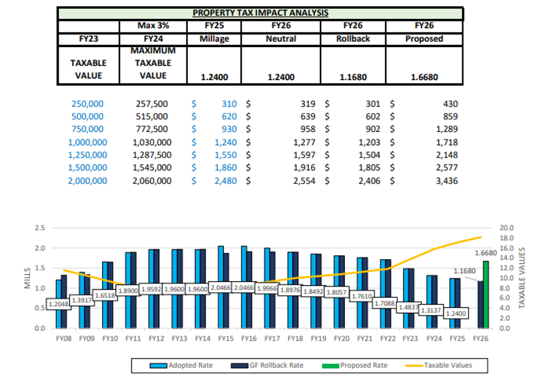Select the blue 2,000,000 taxable value
This screenshot has width=535, height=392.
pyautogui.click(x=87, y=181)
